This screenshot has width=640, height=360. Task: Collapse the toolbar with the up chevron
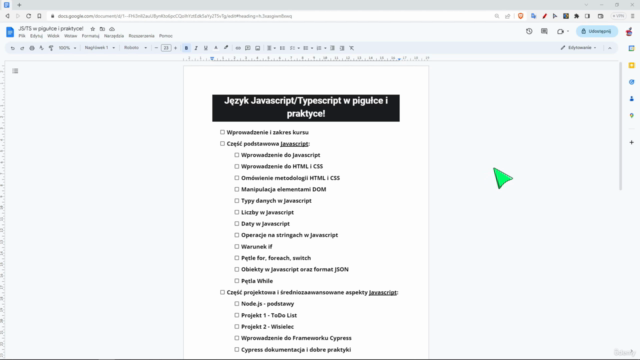point(610,48)
